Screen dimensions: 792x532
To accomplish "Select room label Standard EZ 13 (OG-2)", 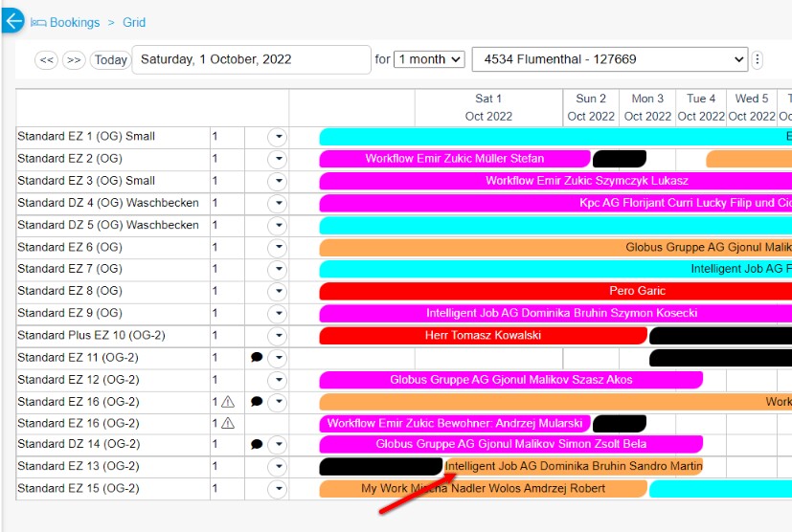I will click(x=79, y=466).
